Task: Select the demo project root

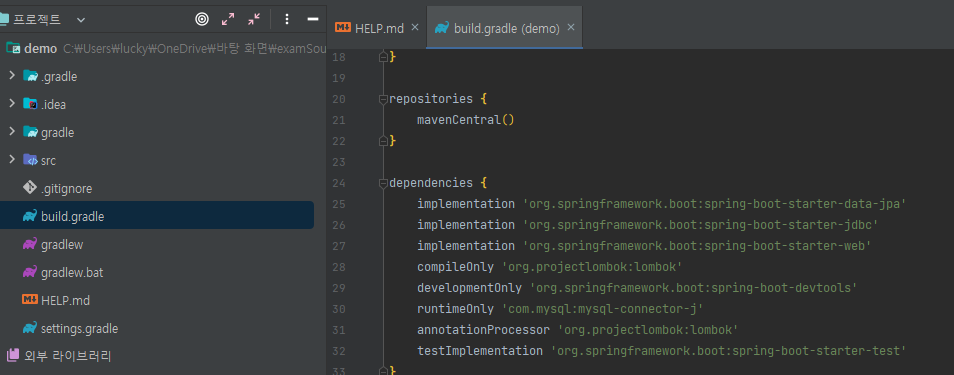Action: (41, 49)
